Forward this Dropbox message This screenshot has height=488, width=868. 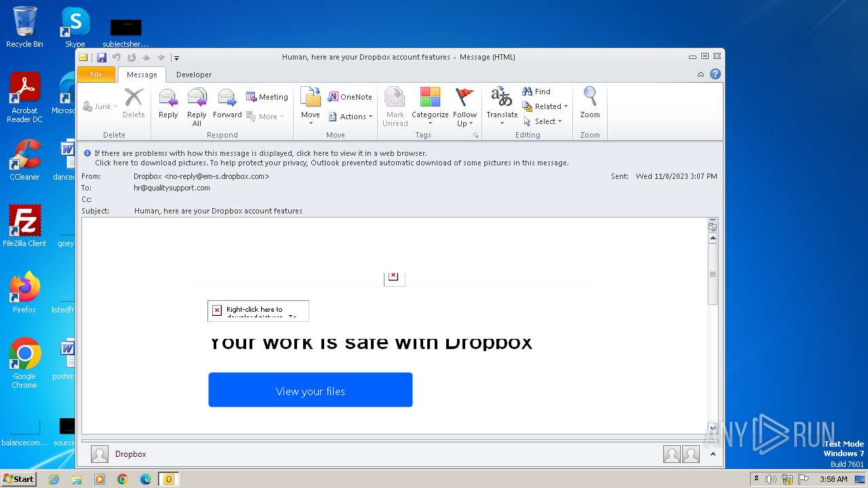pos(227,104)
